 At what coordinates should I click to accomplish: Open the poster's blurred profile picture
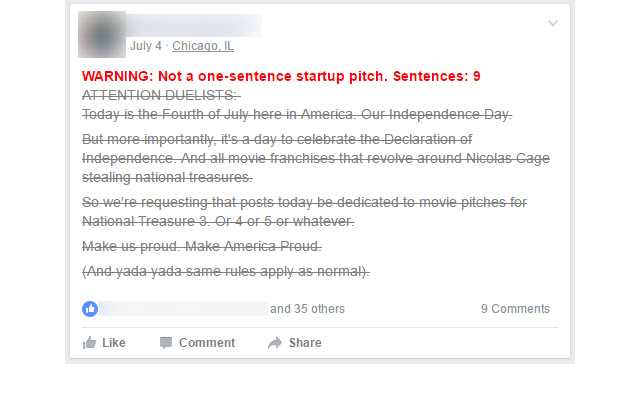[x=101, y=33]
